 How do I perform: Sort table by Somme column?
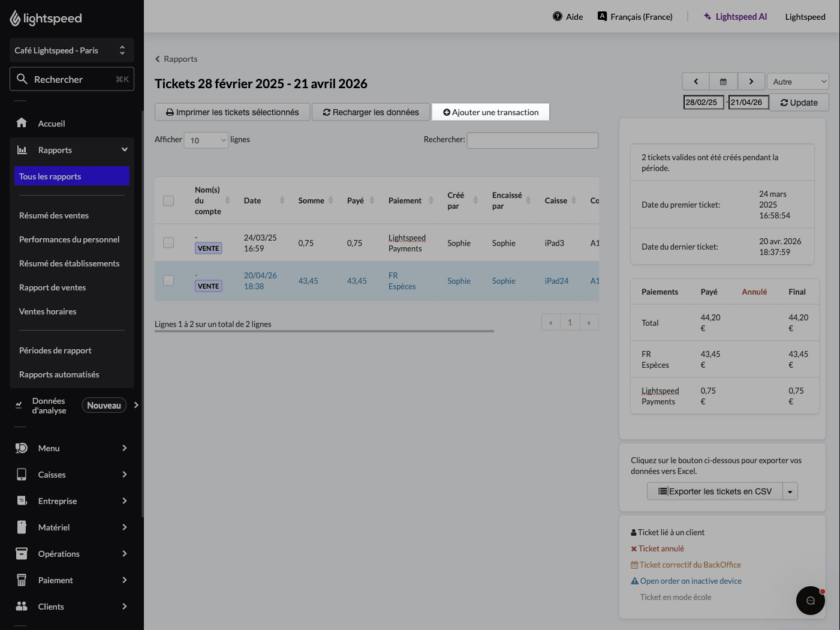point(330,200)
